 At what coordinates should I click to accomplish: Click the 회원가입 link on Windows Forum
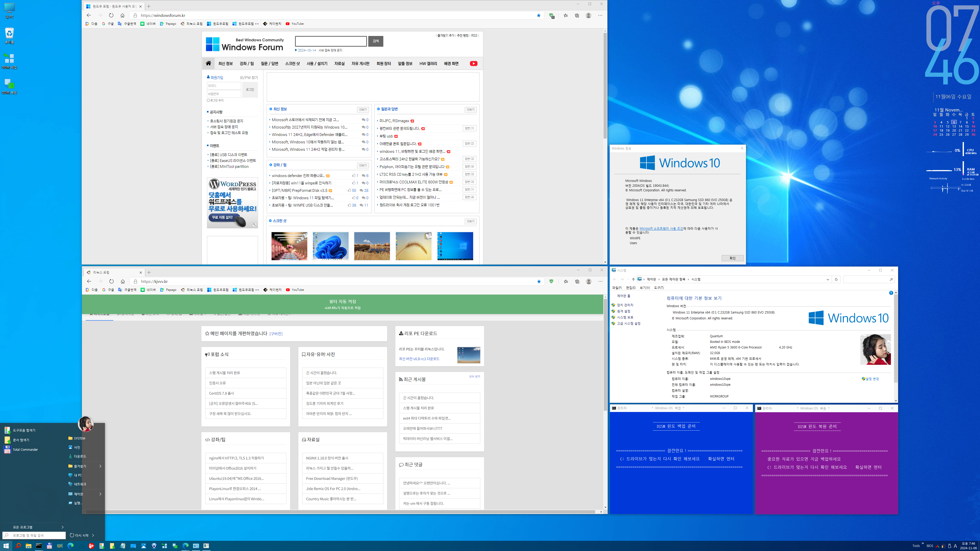pos(216,78)
